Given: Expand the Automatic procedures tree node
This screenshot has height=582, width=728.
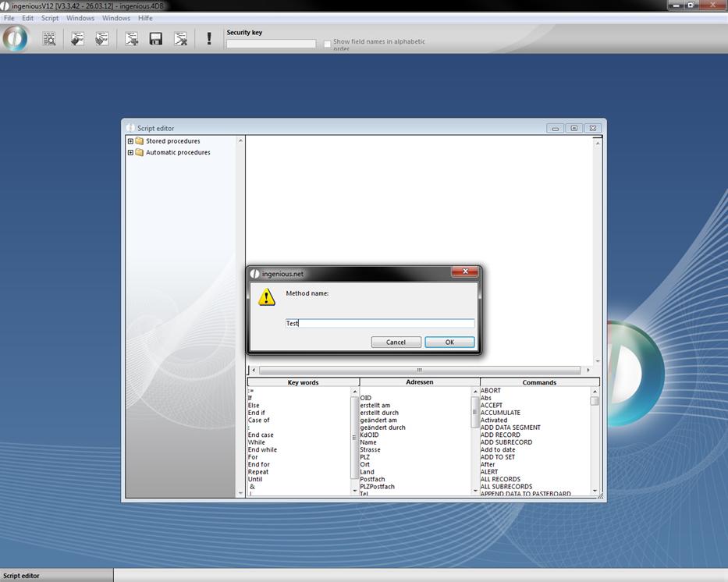Looking at the screenshot, I should point(130,153).
